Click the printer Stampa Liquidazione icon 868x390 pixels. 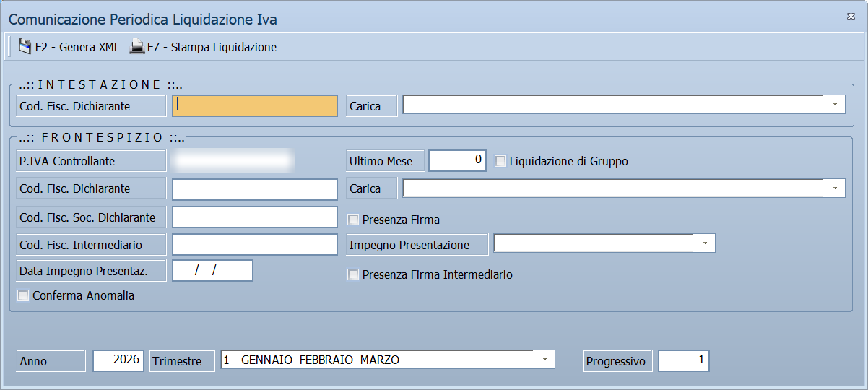[x=136, y=47]
